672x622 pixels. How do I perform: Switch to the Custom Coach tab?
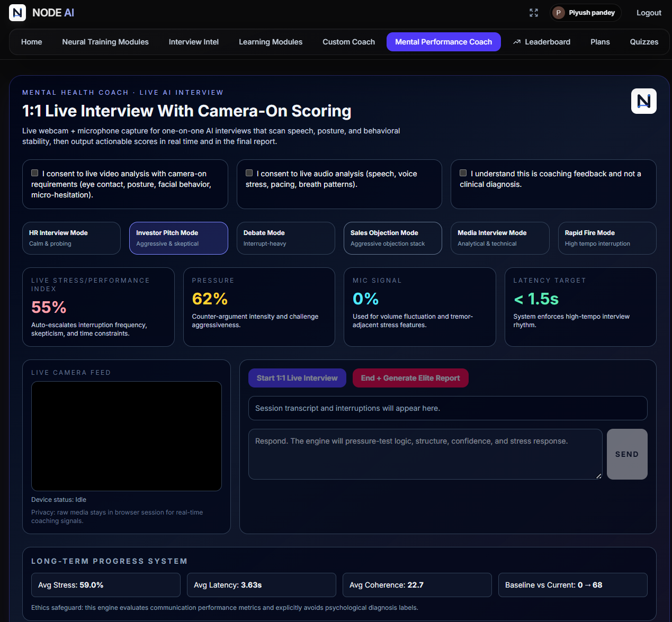coord(348,41)
